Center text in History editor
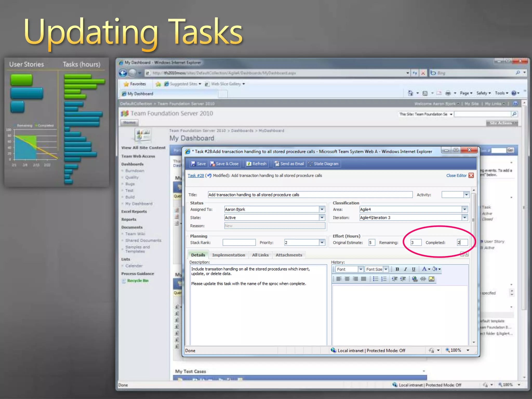This screenshot has height=399, width=532. (x=347, y=279)
